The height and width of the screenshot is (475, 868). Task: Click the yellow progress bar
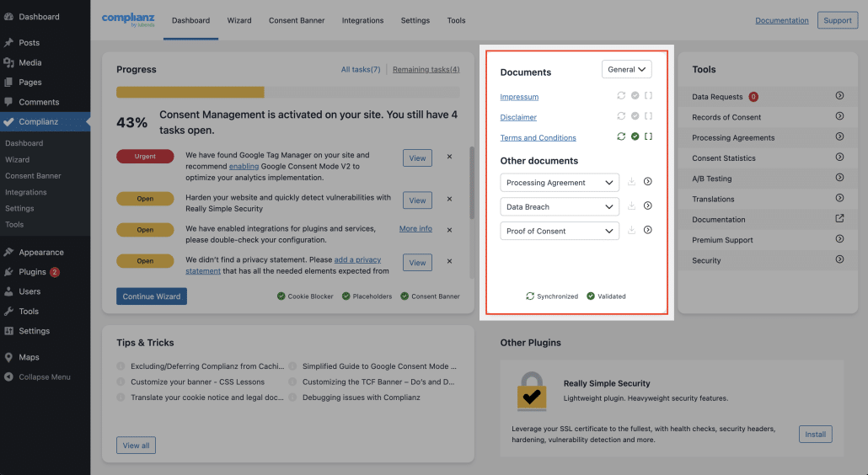tap(190, 92)
